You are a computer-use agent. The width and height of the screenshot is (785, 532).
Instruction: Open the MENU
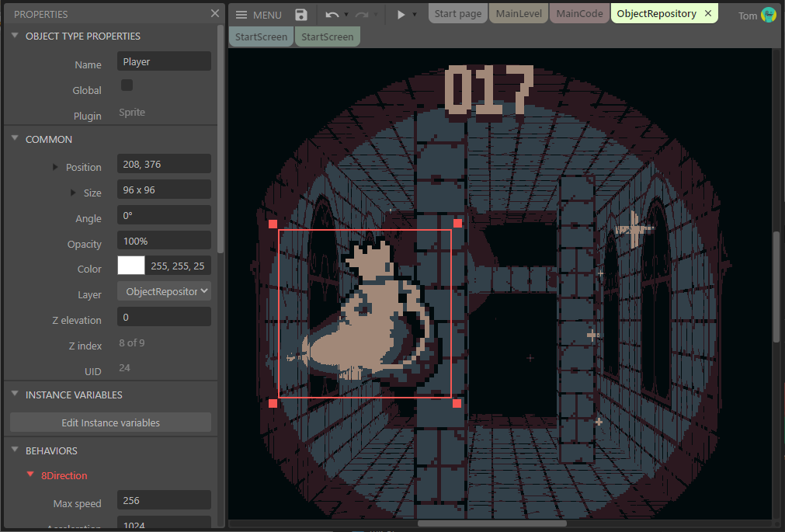261,14
